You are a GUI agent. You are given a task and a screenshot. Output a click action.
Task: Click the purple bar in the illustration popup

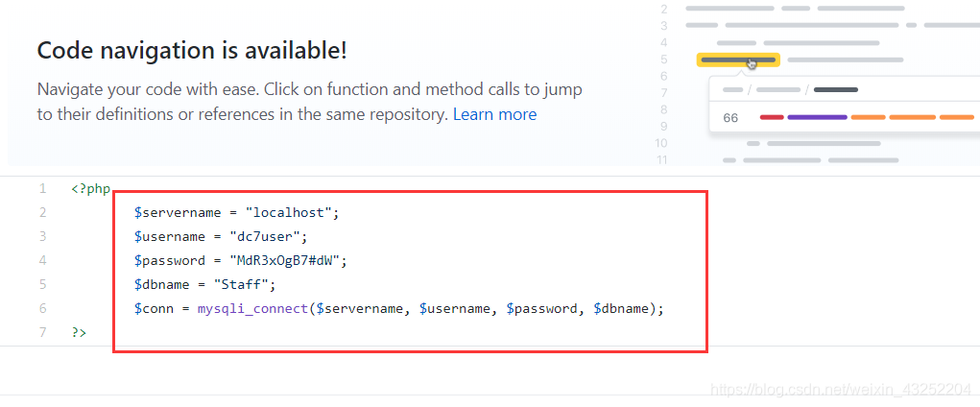(x=817, y=118)
